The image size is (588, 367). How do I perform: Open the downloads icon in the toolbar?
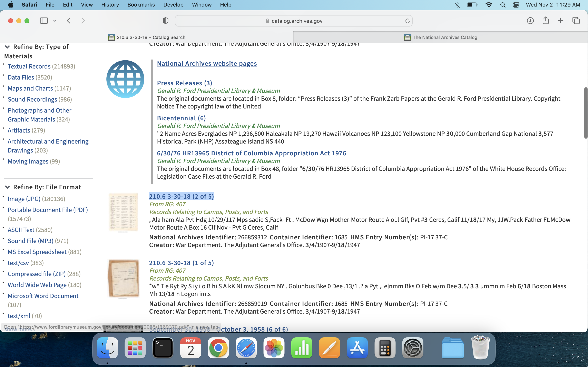click(530, 21)
